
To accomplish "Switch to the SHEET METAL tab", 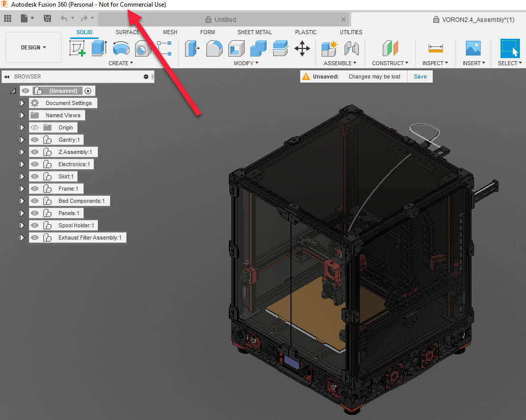I will tap(255, 32).
